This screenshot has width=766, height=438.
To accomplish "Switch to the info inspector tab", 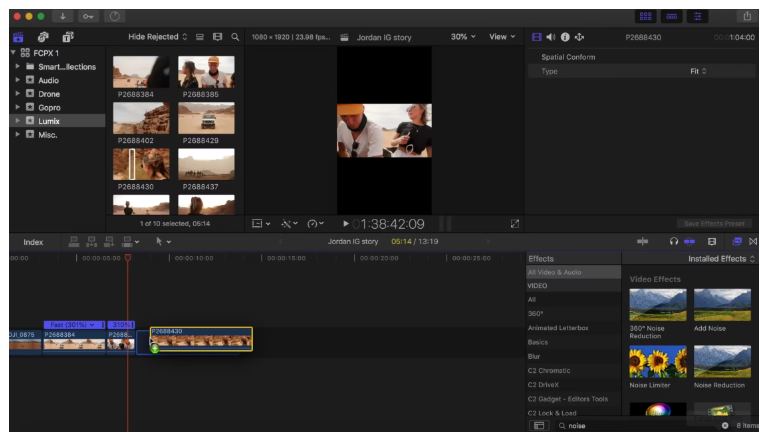I will pyautogui.click(x=565, y=37).
